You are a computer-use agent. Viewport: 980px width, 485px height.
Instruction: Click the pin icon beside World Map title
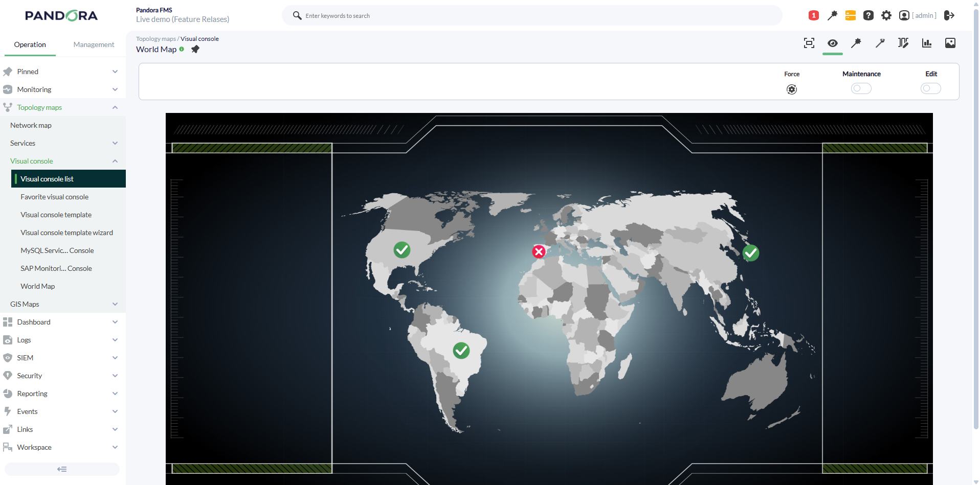[x=195, y=49]
